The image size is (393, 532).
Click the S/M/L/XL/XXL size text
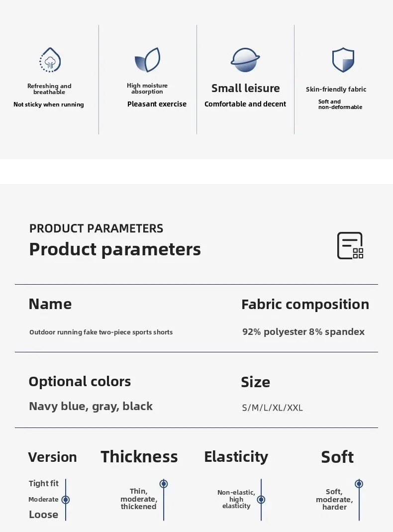click(x=272, y=408)
